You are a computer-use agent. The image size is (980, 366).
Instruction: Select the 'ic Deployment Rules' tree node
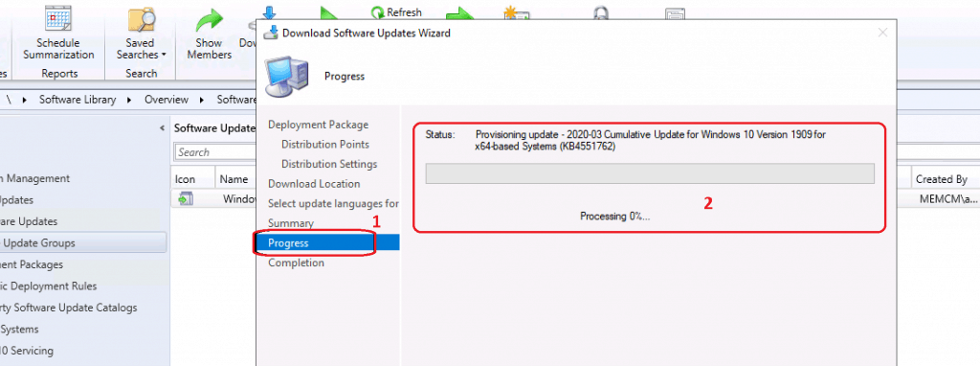(x=48, y=286)
